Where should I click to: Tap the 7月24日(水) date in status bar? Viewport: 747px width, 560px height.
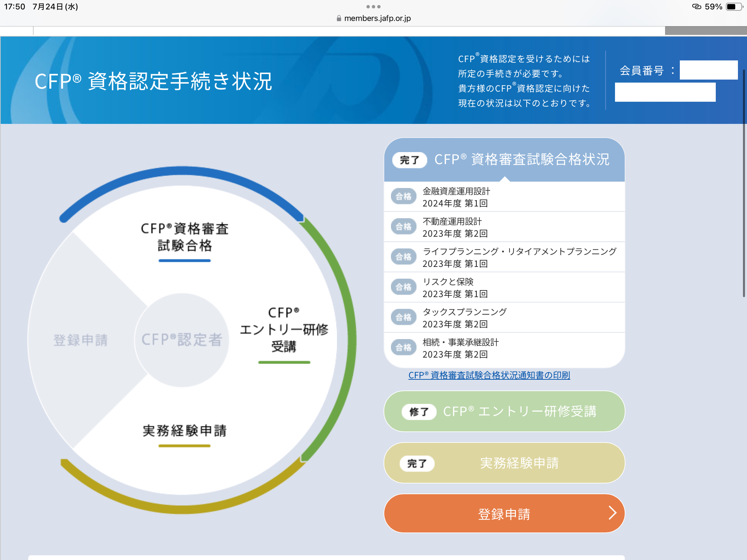[x=55, y=7]
